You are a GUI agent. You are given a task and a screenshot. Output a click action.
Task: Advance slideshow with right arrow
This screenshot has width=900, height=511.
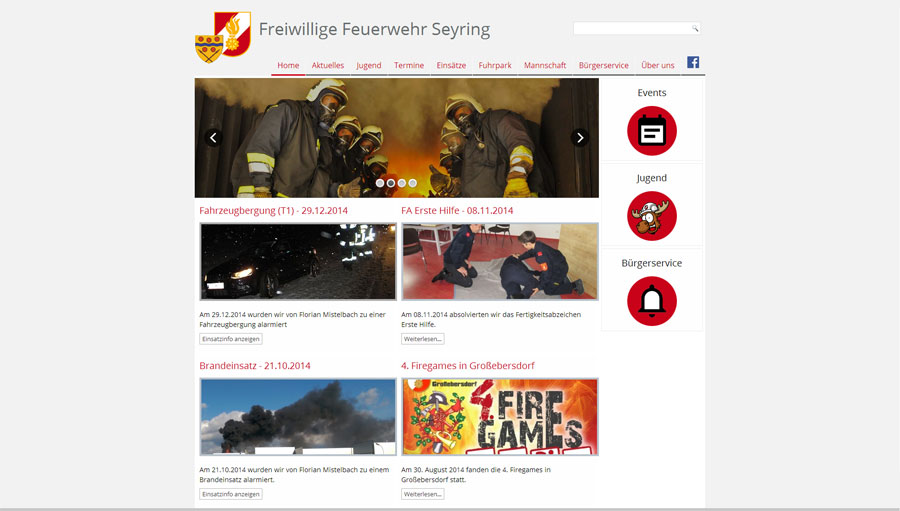coord(580,138)
